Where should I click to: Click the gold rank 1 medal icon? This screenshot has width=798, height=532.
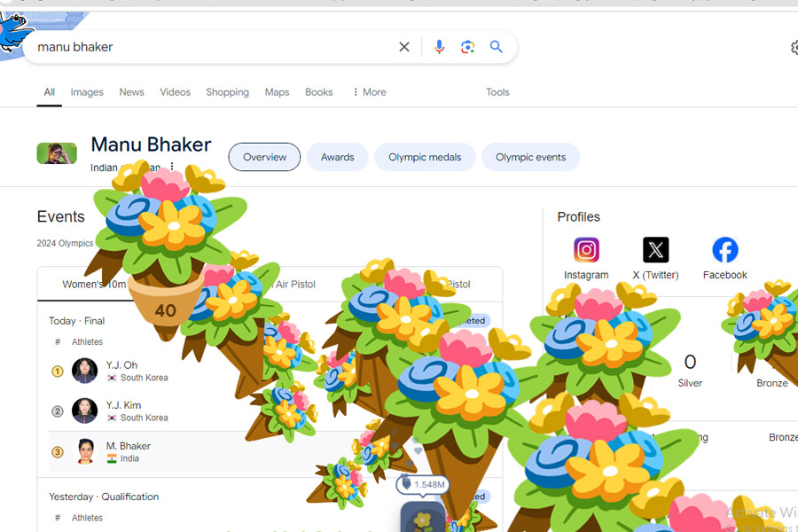(x=58, y=372)
